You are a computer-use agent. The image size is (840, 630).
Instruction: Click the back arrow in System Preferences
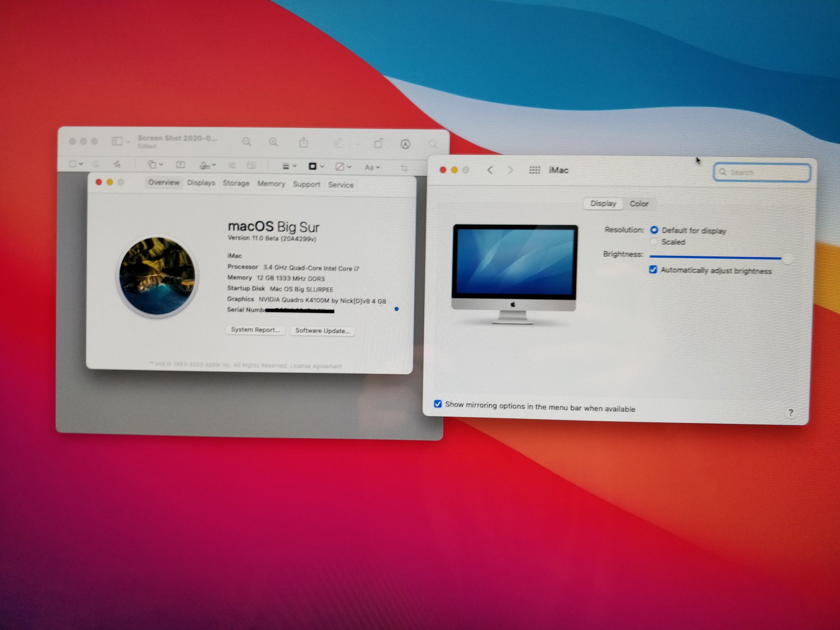point(490,170)
